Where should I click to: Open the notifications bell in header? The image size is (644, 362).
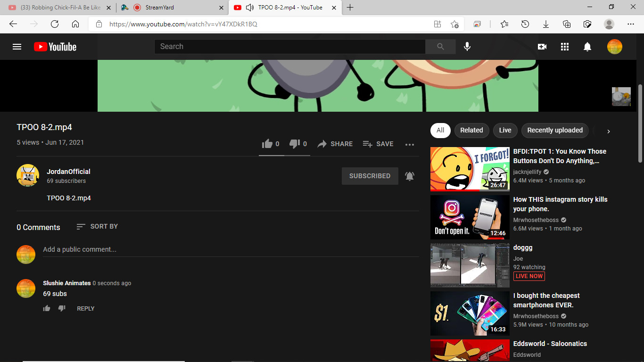[x=587, y=47]
